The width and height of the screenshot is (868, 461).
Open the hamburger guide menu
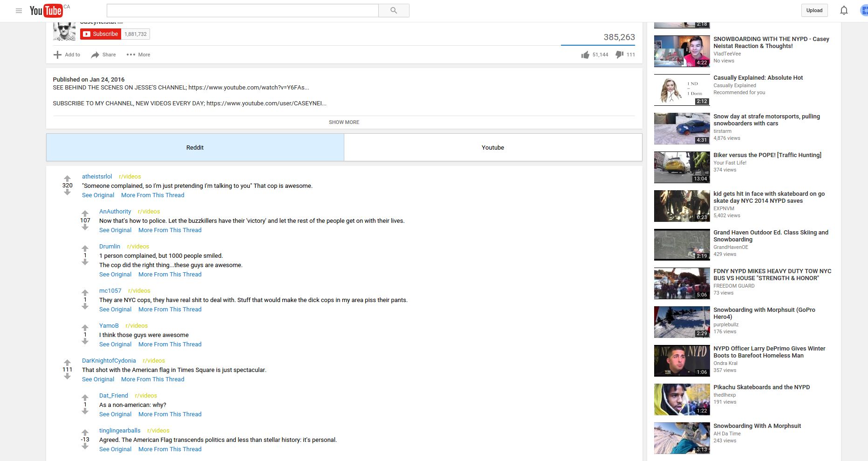(19, 10)
